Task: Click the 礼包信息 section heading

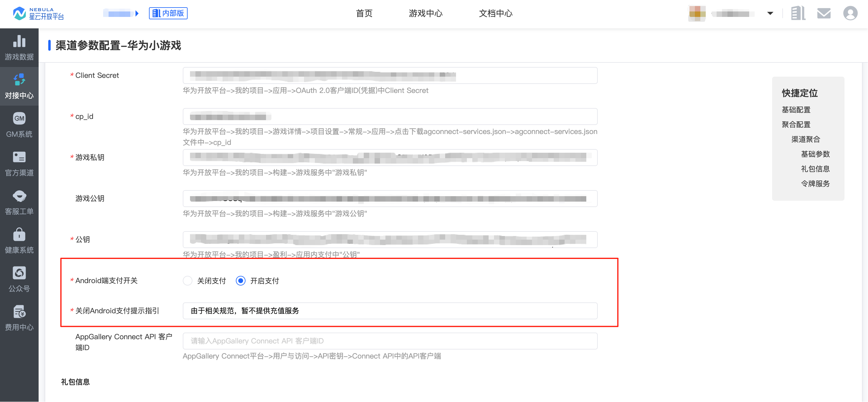Action: pyautogui.click(x=75, y=382)
